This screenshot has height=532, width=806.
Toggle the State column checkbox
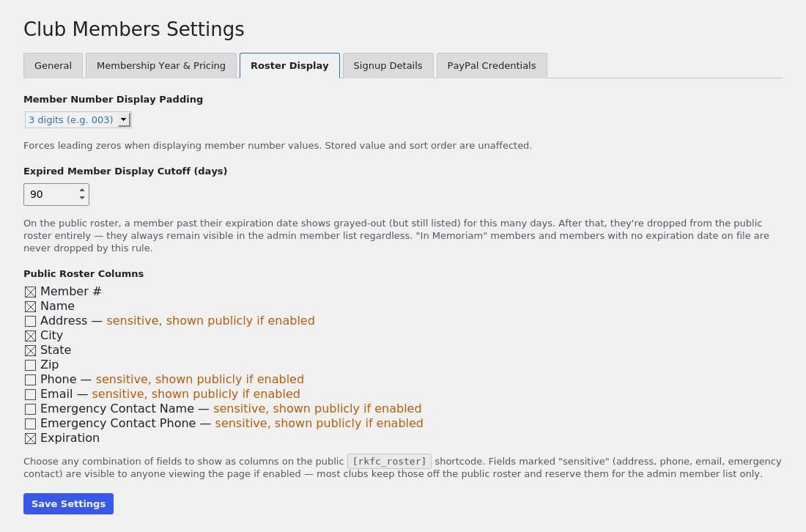click(30, 350)
